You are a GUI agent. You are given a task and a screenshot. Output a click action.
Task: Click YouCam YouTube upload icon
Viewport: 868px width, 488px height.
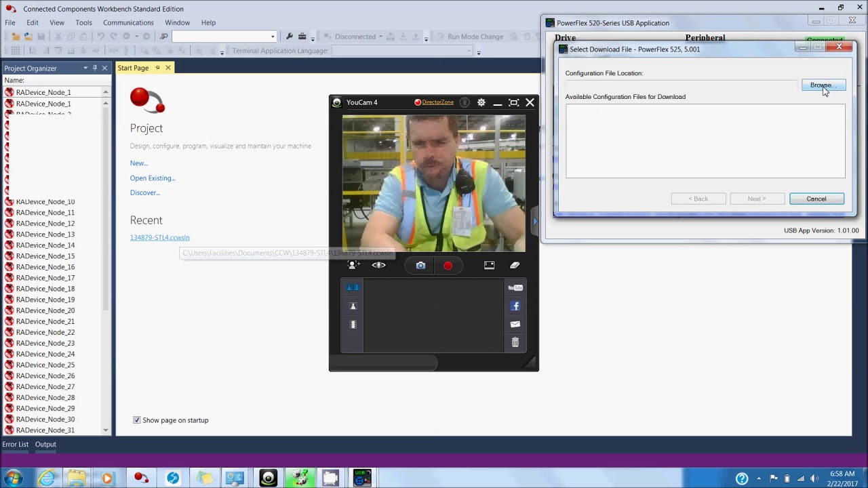coord(515,287)
